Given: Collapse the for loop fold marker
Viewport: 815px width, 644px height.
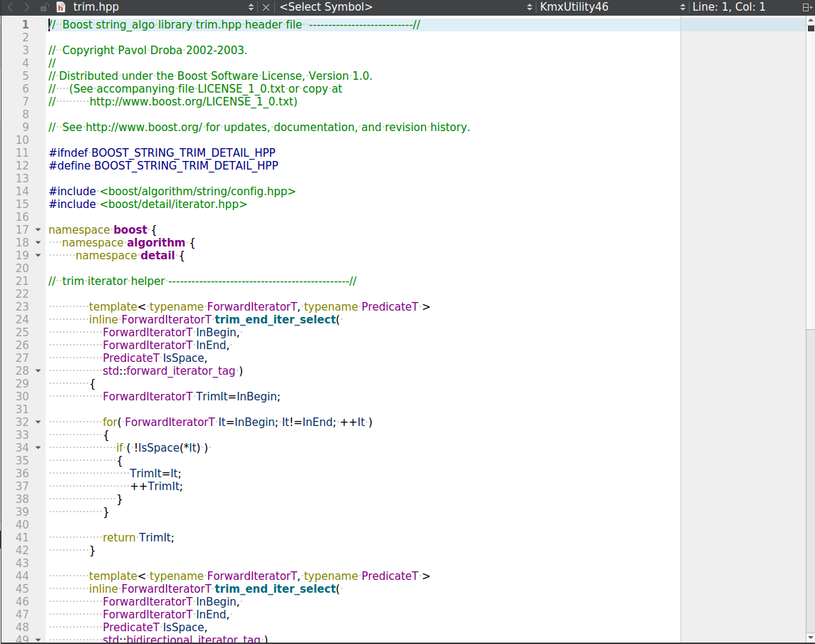Looking at the screenshot, I should [x=38, y=422].
